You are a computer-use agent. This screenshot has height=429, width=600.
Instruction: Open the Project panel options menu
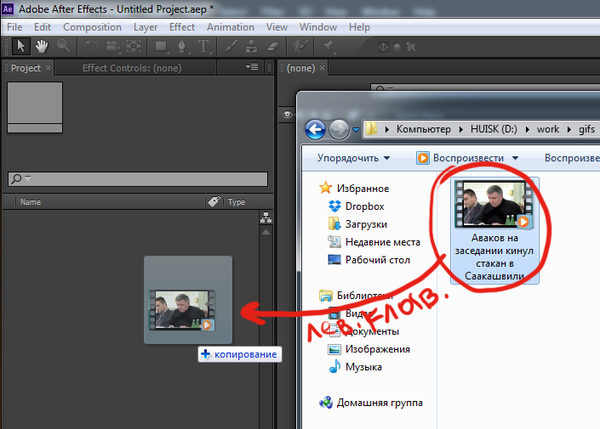(252, 67)
